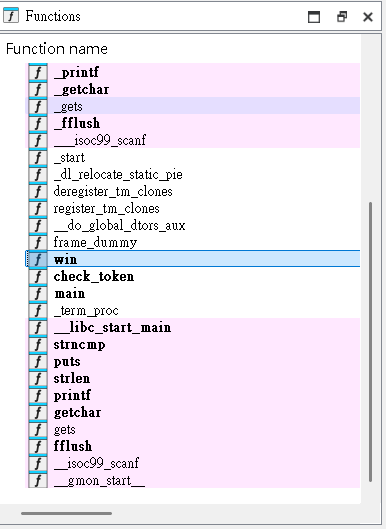Click the Functions panel title icon
This screenshot has width=386, height=529.
click(x=11, y=16)
